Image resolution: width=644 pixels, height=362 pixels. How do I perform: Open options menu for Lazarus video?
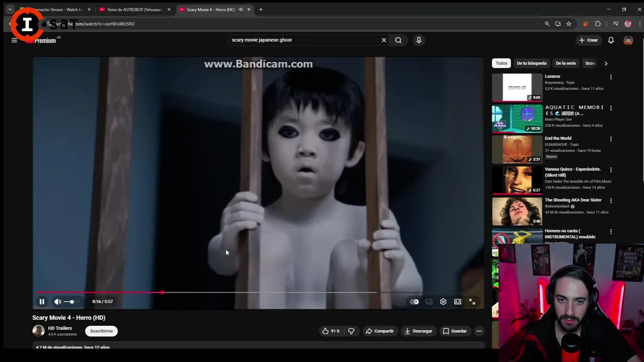click(611, 77)
